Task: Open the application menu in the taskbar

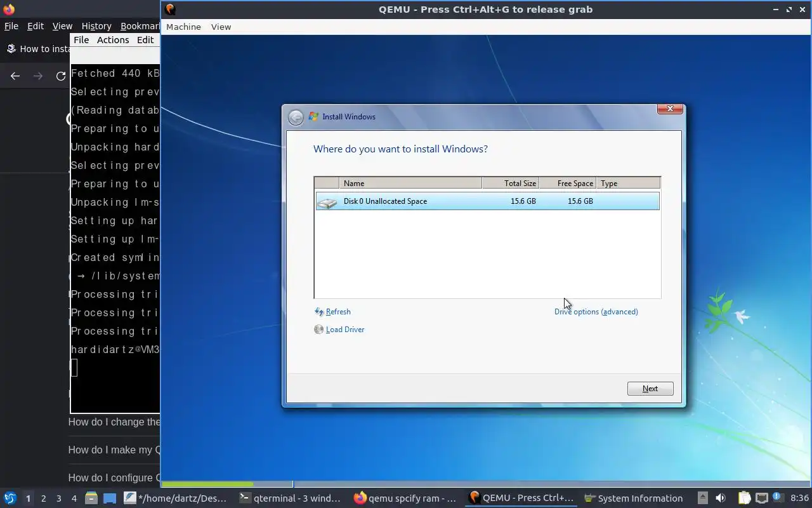Action: coord(10,498)
